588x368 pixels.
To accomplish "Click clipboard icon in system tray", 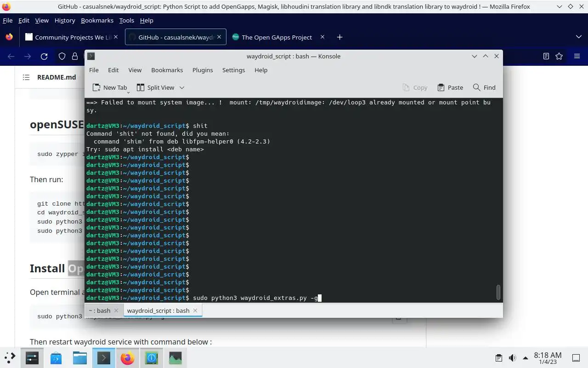I will point(499,358).
